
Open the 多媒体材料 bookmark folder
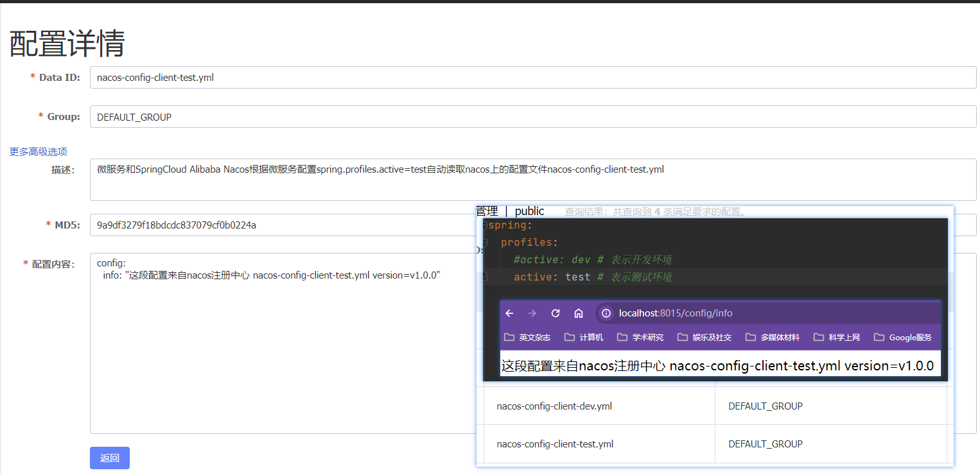773,338
